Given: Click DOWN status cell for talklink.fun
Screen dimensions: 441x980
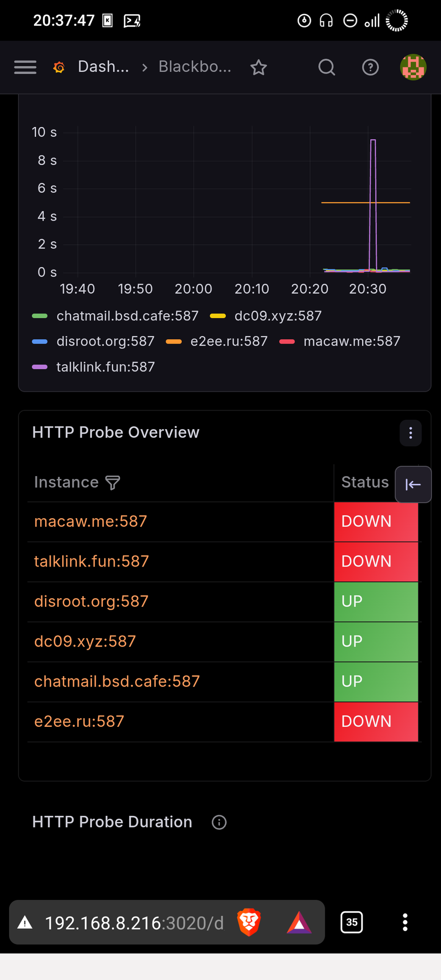Looking at the screenshot, I should pyautogui.click(x=376, y=562).
